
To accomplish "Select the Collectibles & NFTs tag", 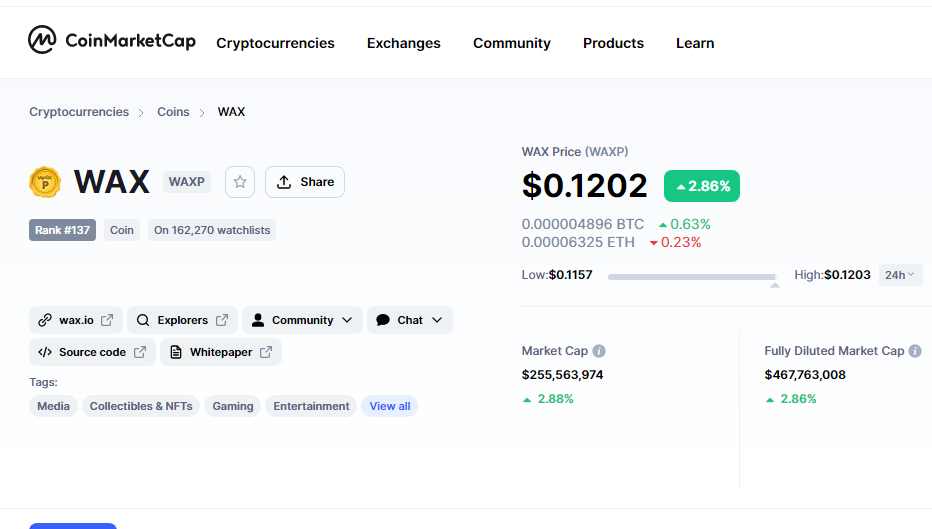I will click(x=141, y=406).
